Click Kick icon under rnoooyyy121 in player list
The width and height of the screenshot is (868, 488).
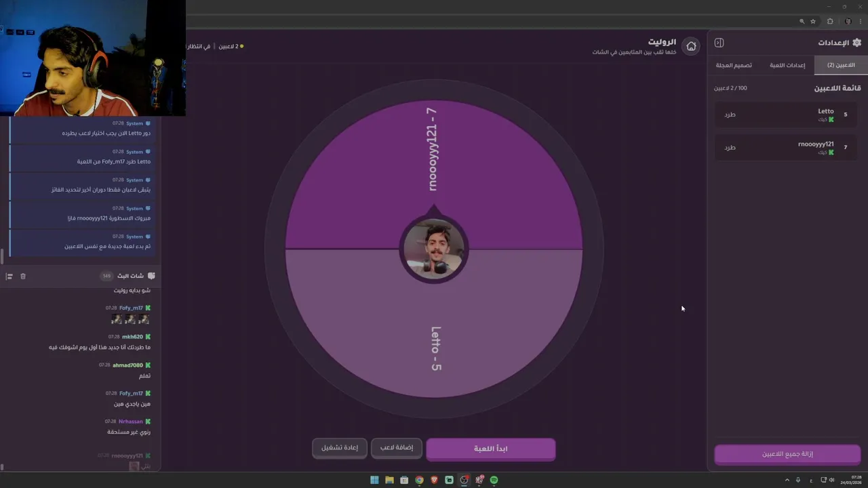(831, 152)
